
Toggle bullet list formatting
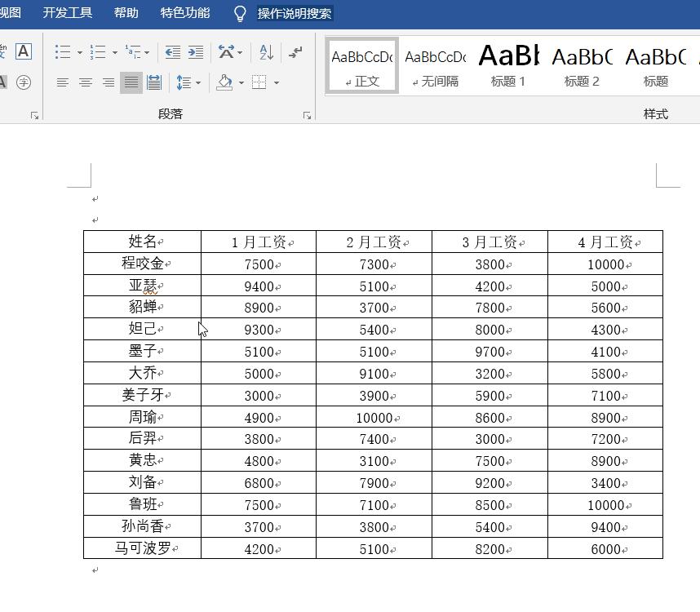61,51
